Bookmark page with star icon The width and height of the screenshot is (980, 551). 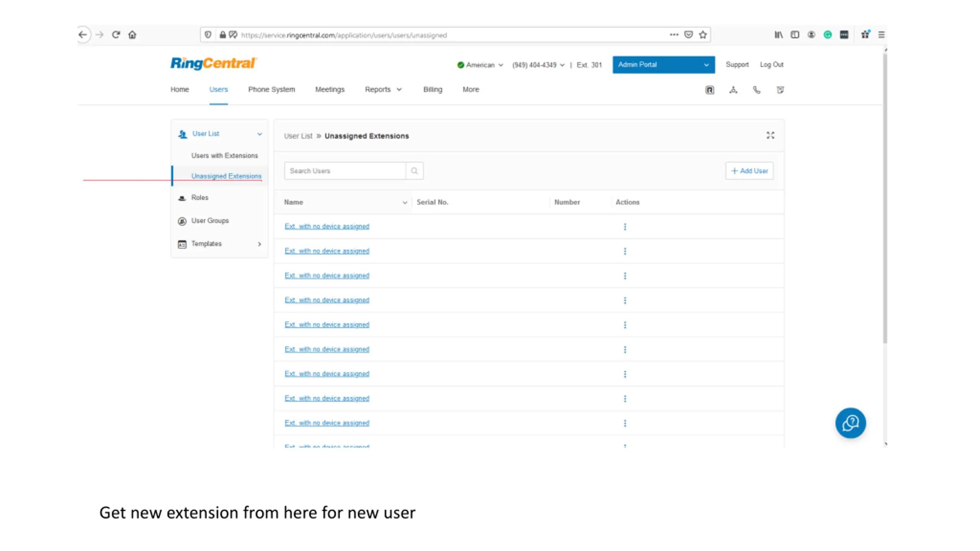coord(702,35)
